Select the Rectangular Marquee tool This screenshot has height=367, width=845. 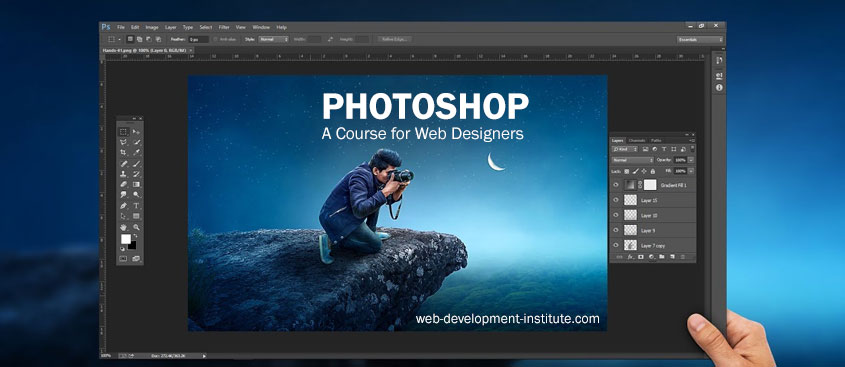(x=123, y=131)
